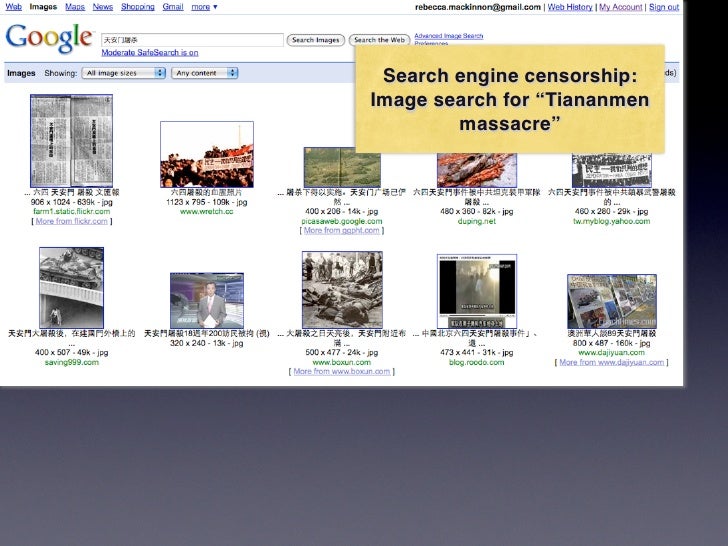Click the picasaweb.google.com source text
The width and height of the screenshot is (728, 546).
[342, 221]
